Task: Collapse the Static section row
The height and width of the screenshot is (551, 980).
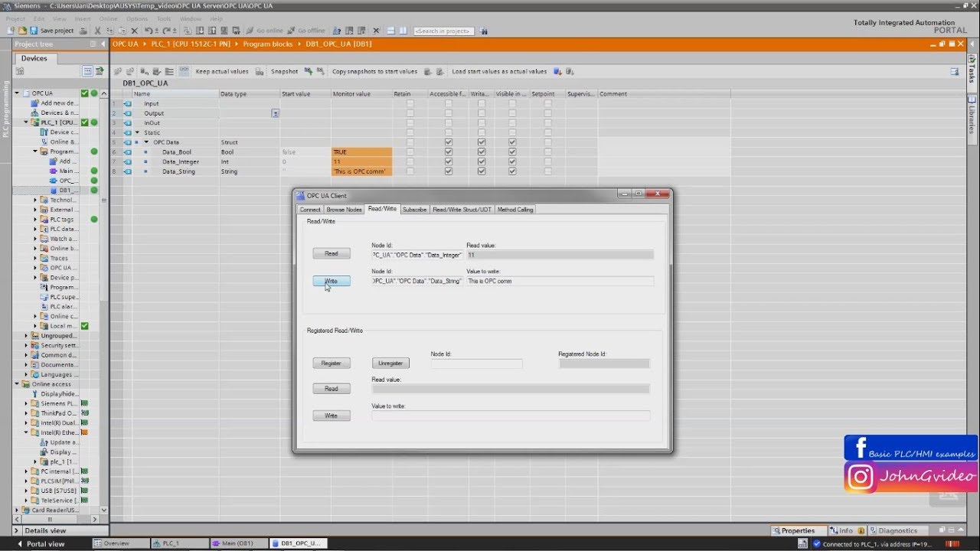Action: (138, 132)
